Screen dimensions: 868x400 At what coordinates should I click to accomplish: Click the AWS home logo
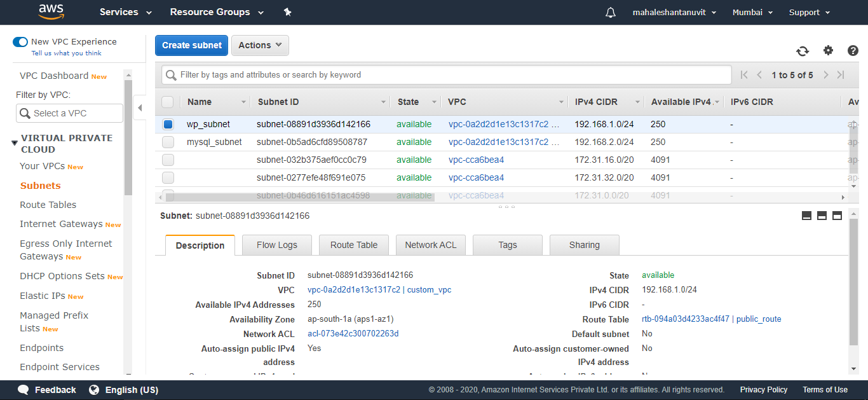(51, 12)
